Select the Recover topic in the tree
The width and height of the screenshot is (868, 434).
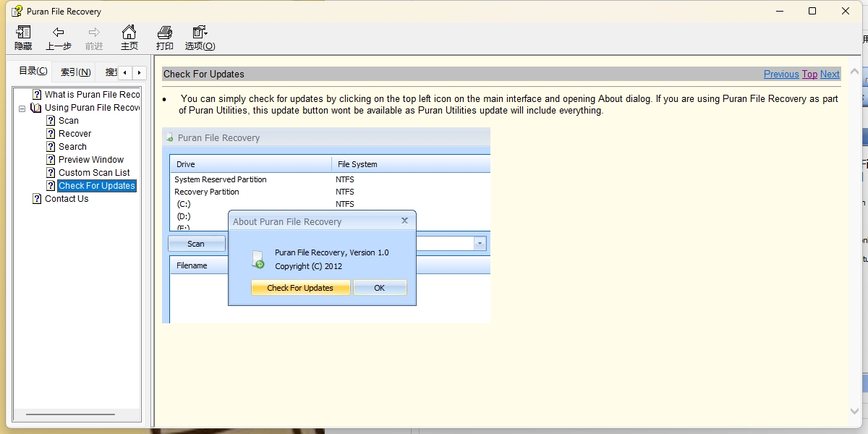pyautogui.click(x=75, y=134)
